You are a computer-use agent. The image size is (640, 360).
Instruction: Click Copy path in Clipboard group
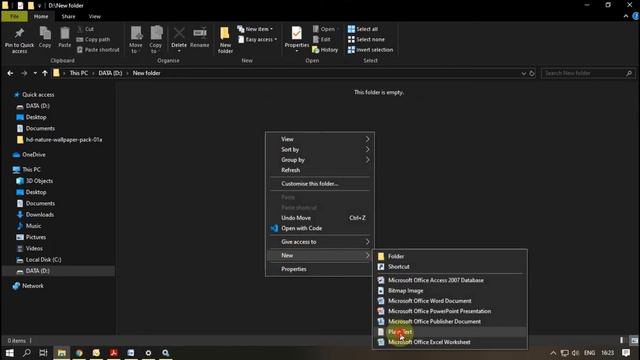[93, 40]
